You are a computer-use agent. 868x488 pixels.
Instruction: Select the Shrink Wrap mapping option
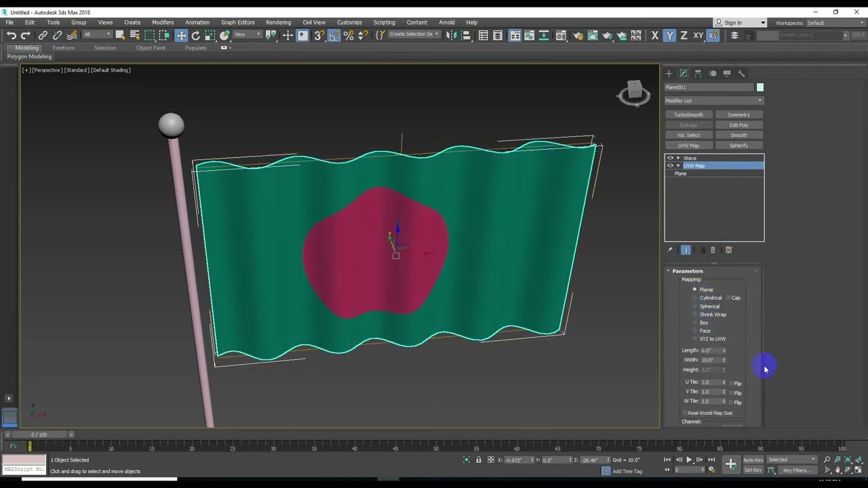point(694,314)
